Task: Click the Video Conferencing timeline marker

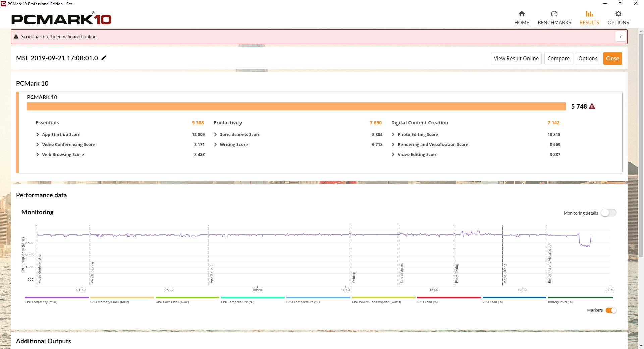Action: click(x=40, y=268)
